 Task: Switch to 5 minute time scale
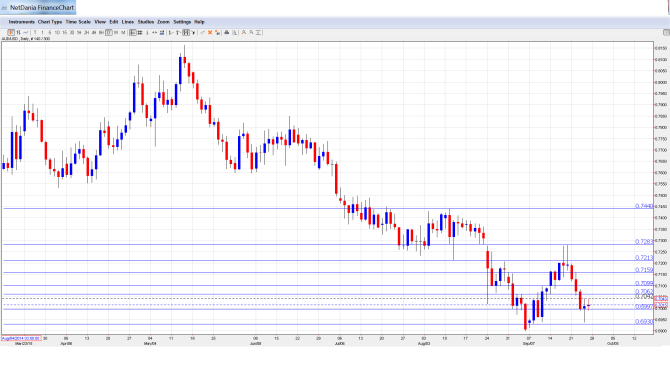coord(50,32)
